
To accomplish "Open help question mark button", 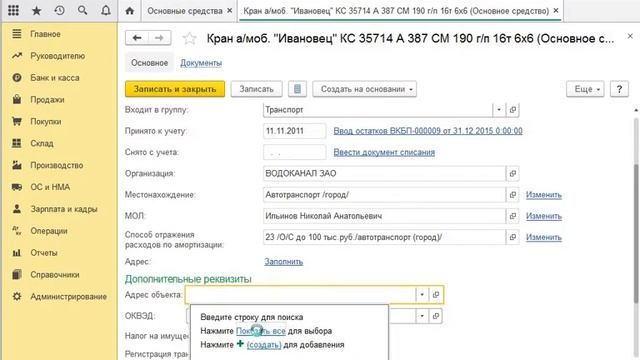I will (619, 89).
